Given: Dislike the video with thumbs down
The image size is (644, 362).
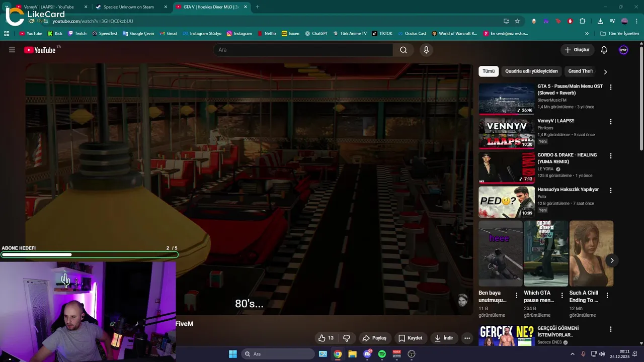Looking at the screenshot, I should coord(347,338).
